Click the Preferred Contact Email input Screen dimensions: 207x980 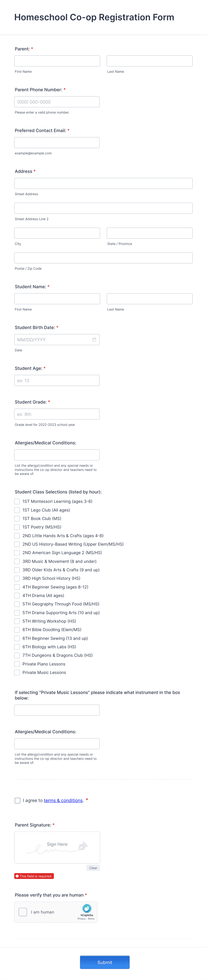[x=57, y=142]
